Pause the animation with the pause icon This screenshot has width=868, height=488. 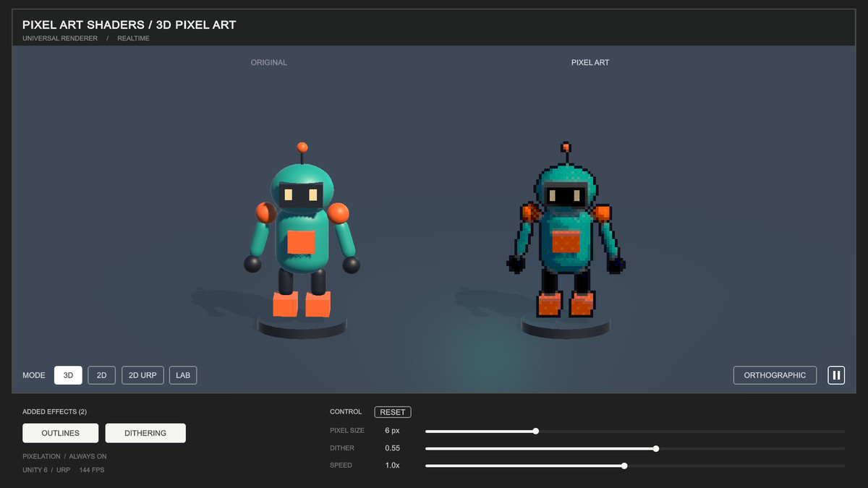coord(836,375)
